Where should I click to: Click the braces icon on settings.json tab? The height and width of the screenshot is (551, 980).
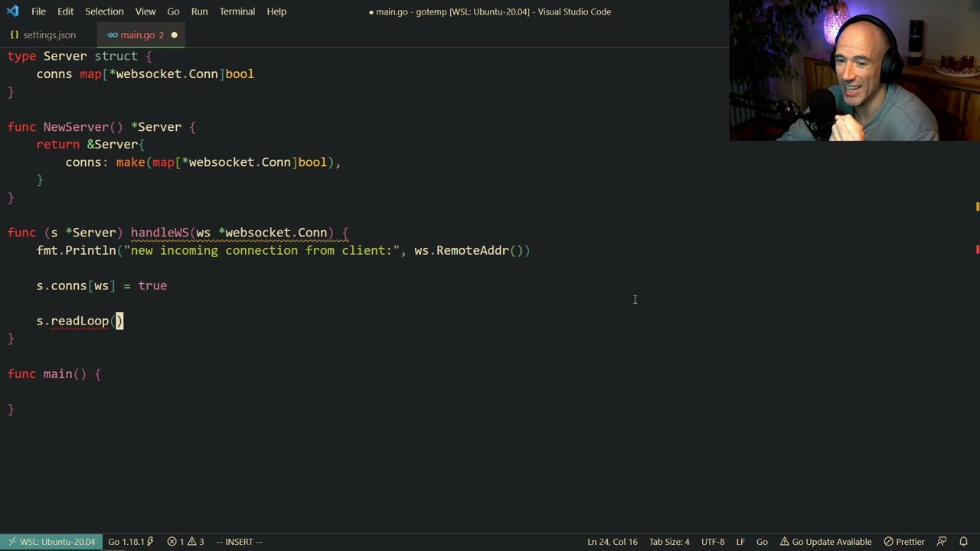click(x=15, y=35)
